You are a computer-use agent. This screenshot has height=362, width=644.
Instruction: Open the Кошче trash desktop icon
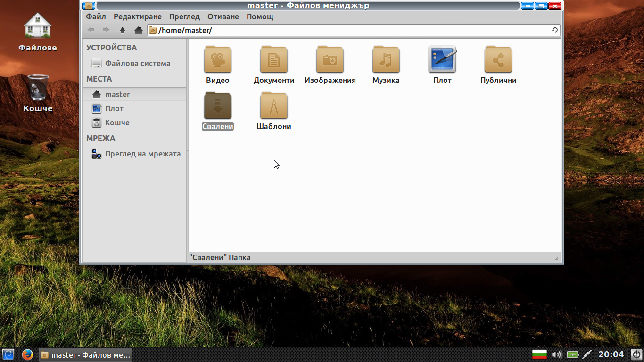point(38,93)
